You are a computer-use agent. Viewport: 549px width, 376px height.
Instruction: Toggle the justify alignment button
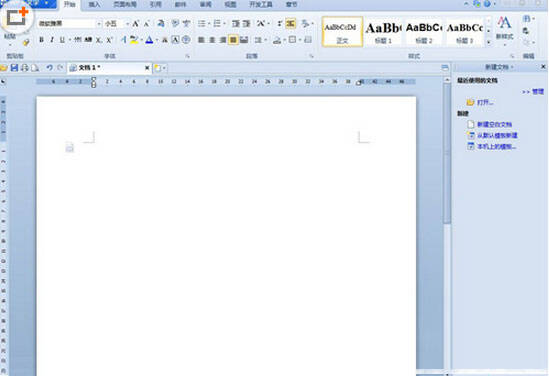pos(233,40)
